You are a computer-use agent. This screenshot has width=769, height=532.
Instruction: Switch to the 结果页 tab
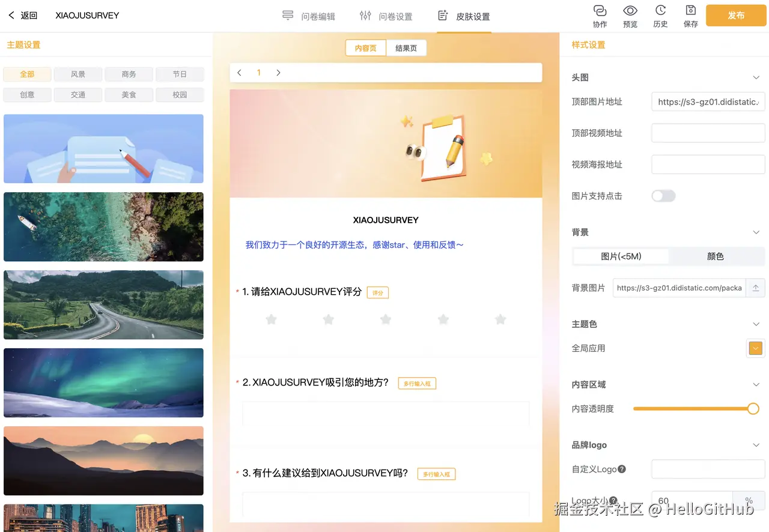(x=406, y=47)
